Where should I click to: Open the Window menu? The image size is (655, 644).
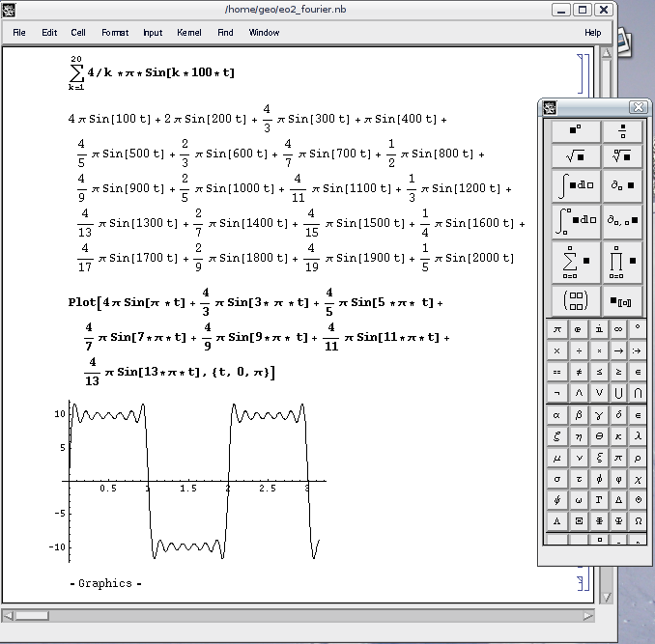point(264,33)
